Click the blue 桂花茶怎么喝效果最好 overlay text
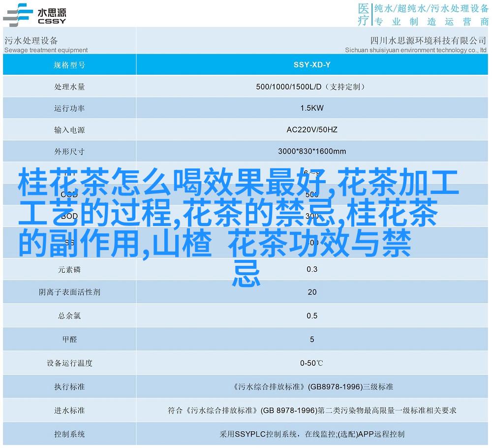This screenshot has width=492, height=448. pyautogui.click(x=172, y=181)
